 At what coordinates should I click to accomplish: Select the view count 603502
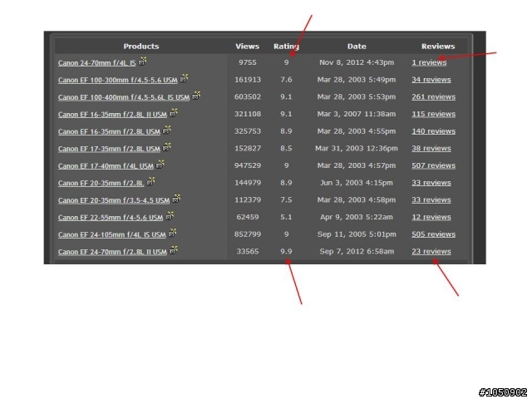[248, 97]
